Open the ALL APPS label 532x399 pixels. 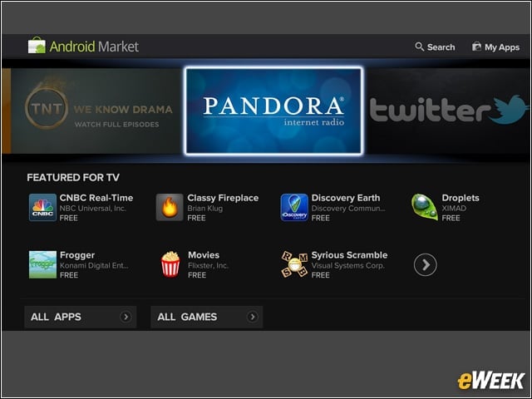[56, 317]
